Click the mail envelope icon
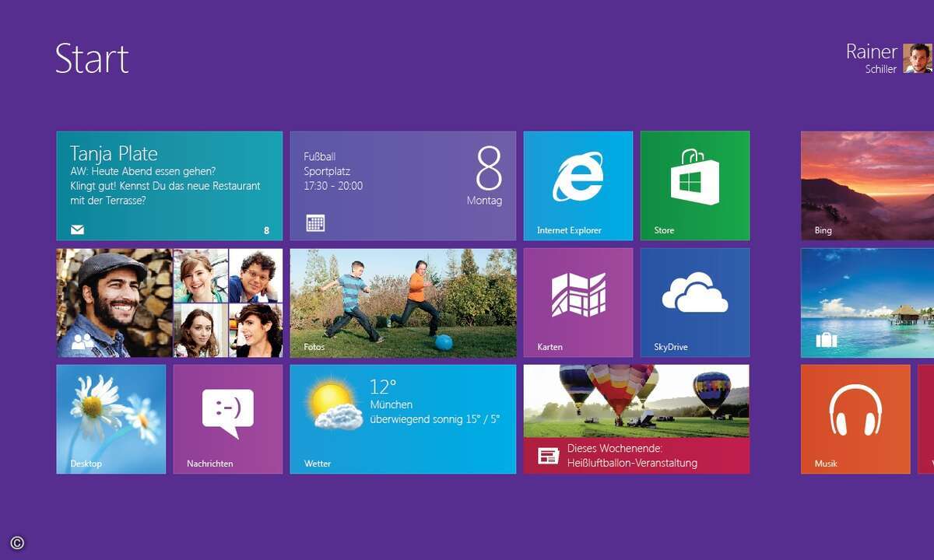 pos(77,230)
